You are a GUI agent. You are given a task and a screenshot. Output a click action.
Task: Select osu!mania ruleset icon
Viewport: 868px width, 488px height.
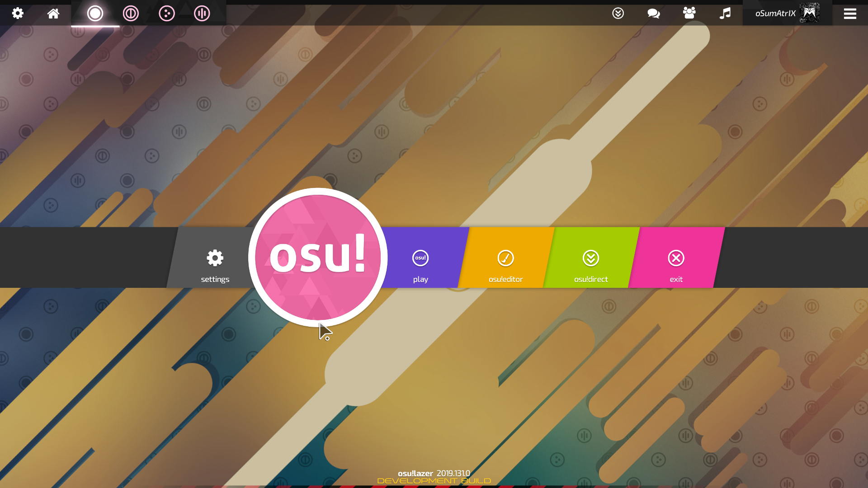pyautogui.click(x=202, y=13)
